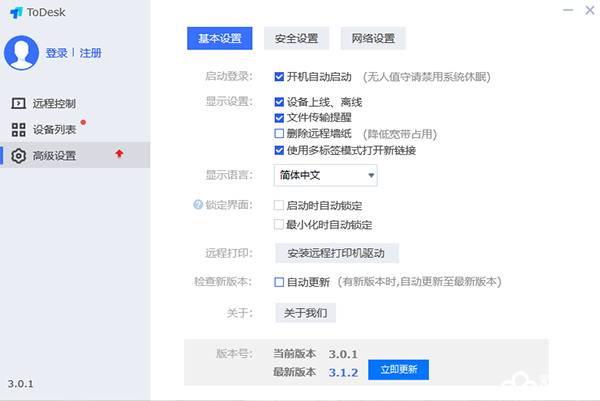Enable 自动更新 checkbox
This screenshot has width=600, height=401.
[x=279, y=282]
